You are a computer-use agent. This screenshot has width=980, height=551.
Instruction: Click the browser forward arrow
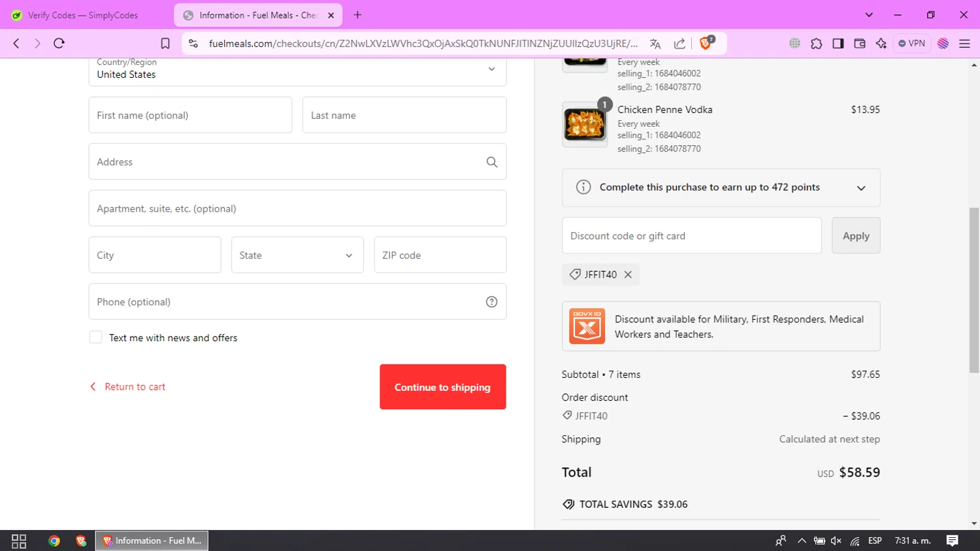37,43
